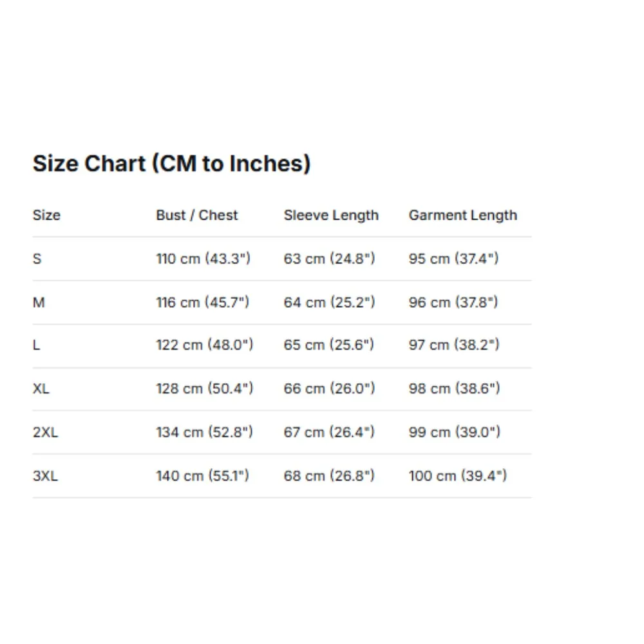Select the 66 cm (26.0") sleeve value
The image size is (644, 644).
329,388
